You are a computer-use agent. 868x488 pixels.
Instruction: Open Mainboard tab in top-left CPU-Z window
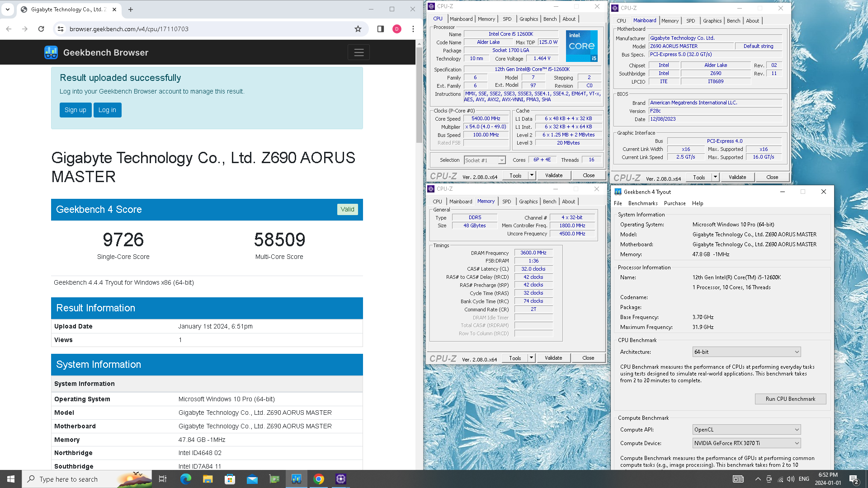pos(461,19)
